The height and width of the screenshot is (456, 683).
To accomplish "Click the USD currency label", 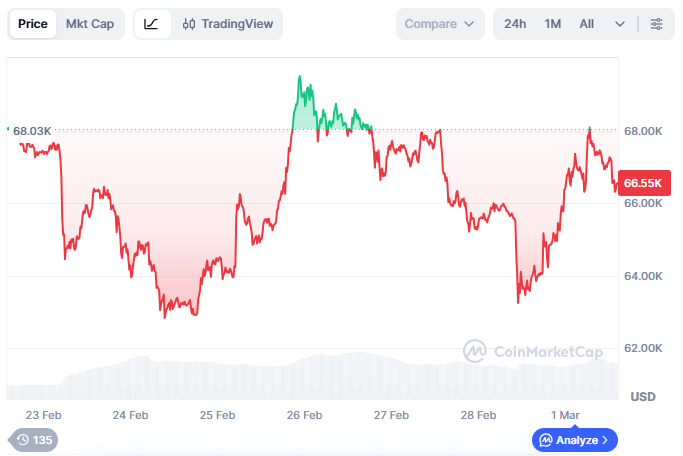I will pos(643,397).
